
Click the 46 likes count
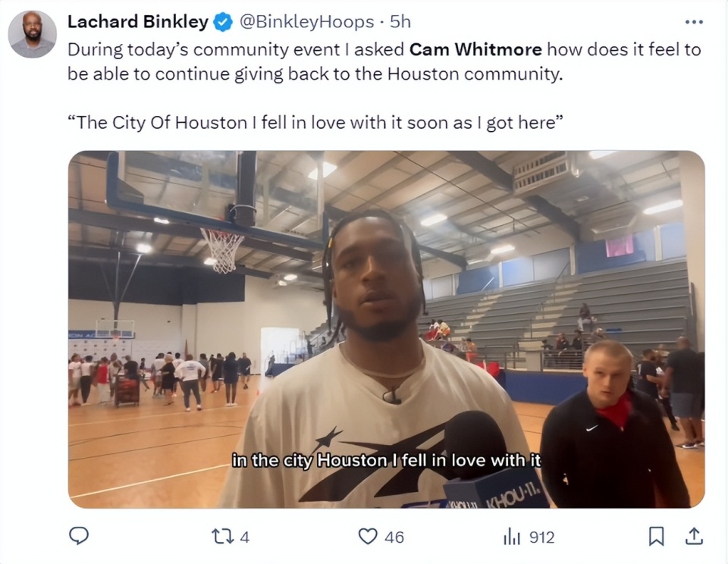click(x=394, y=537)
